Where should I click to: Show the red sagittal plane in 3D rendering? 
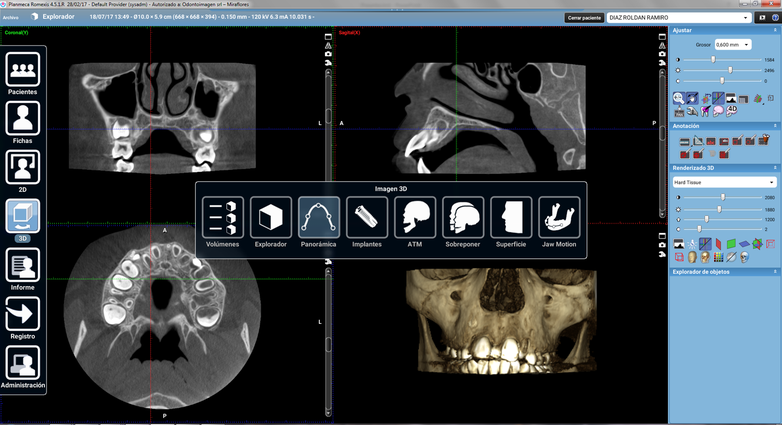(718, 243)
